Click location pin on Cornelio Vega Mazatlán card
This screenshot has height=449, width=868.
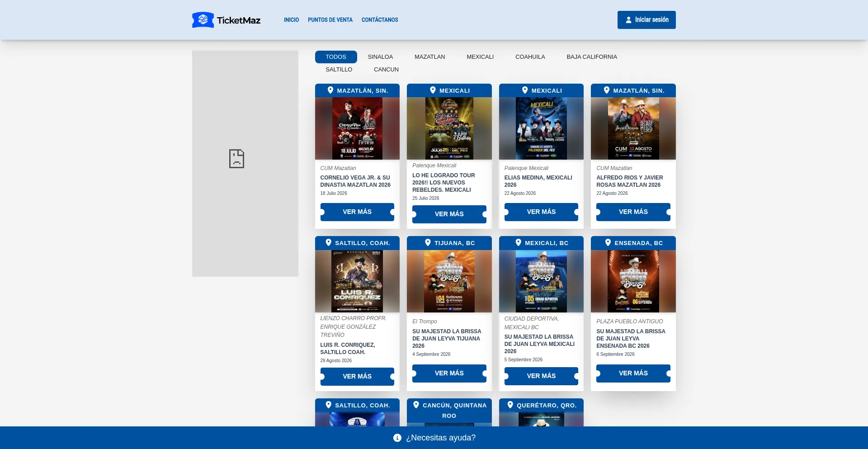[330, 90]
